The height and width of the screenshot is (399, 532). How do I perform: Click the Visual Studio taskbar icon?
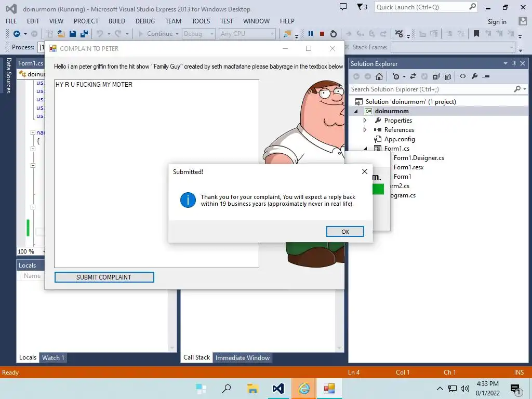pos(278,389)
